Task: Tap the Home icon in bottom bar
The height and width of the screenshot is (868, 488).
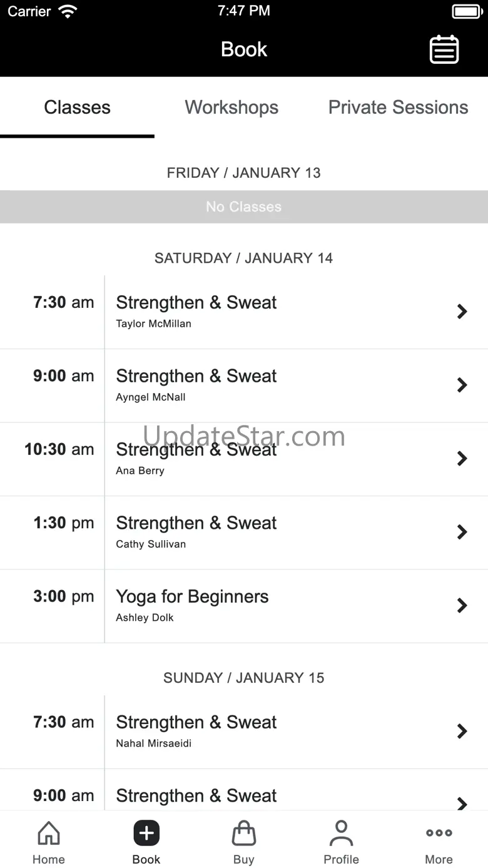Action: (x=49, y=834)
